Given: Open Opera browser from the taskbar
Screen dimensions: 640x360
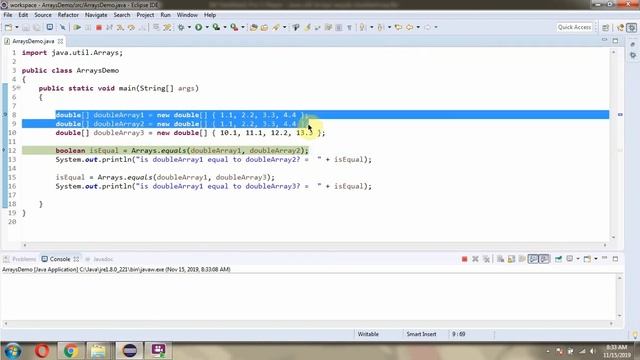Looking at the screenshot, I should [x=42, y=351].
